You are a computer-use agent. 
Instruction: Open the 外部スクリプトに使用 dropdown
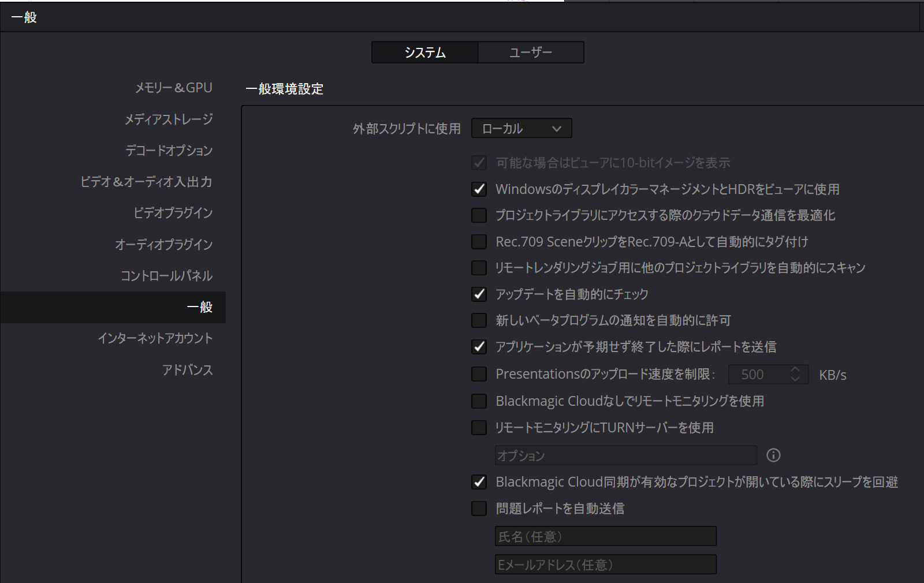point(521,128)
